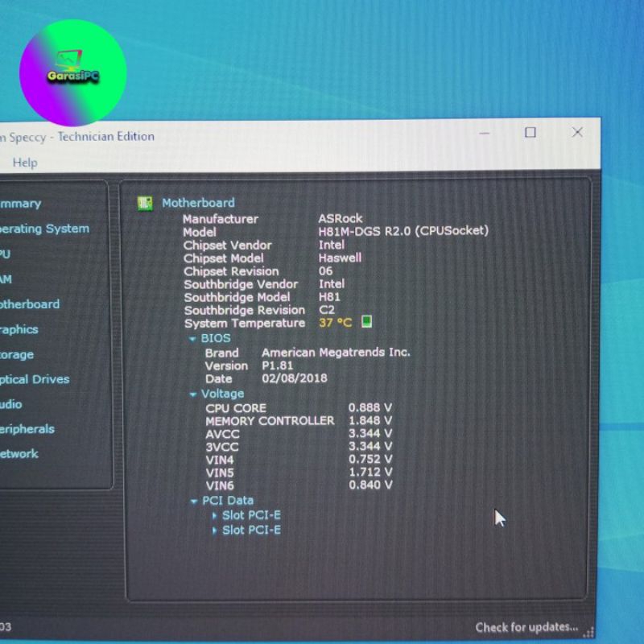Viewport: 644px width, 644px height.
Task: Click the P1.81 BIOS version value
Action: click(278, 365)
